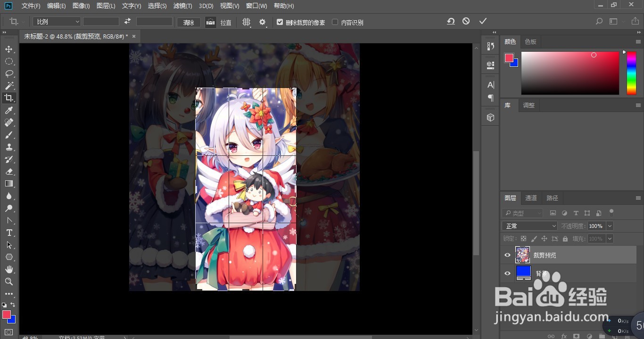Open the 类型 layer filter dropdown
644x339 pixels.
pos(522,213)
